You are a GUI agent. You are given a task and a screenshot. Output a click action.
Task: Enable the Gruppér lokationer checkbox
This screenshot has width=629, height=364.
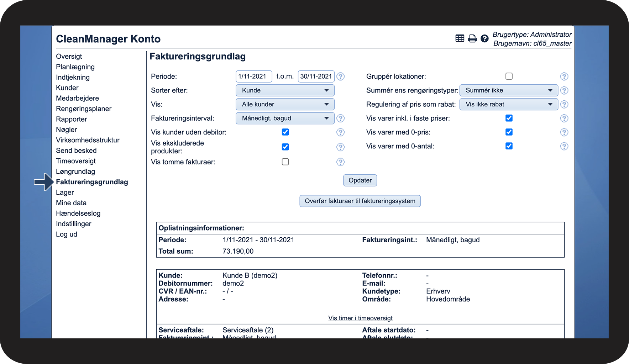(x=509, y=76)
